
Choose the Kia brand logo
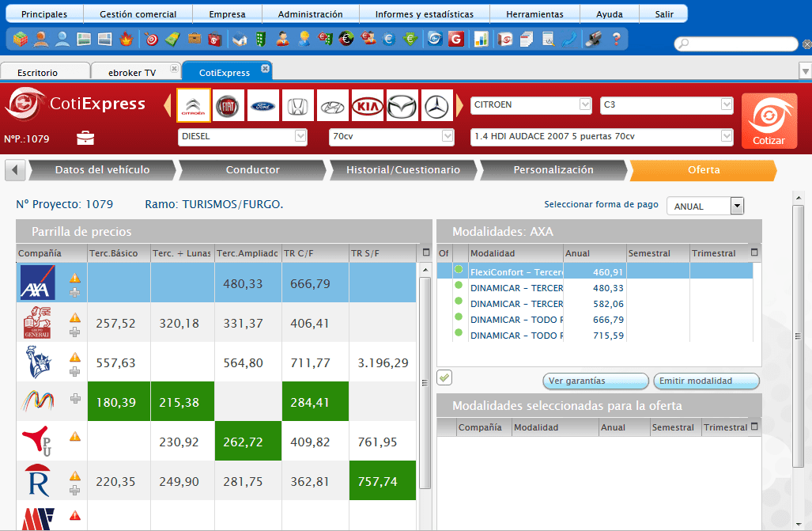click(367, 106)
